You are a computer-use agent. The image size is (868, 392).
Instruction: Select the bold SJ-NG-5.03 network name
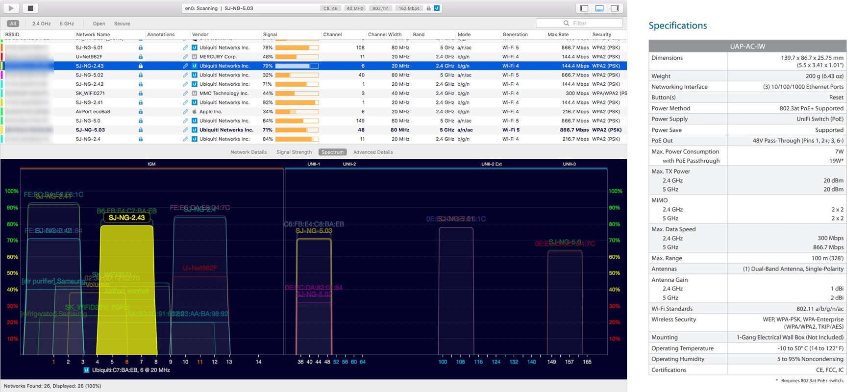(90, 130)
